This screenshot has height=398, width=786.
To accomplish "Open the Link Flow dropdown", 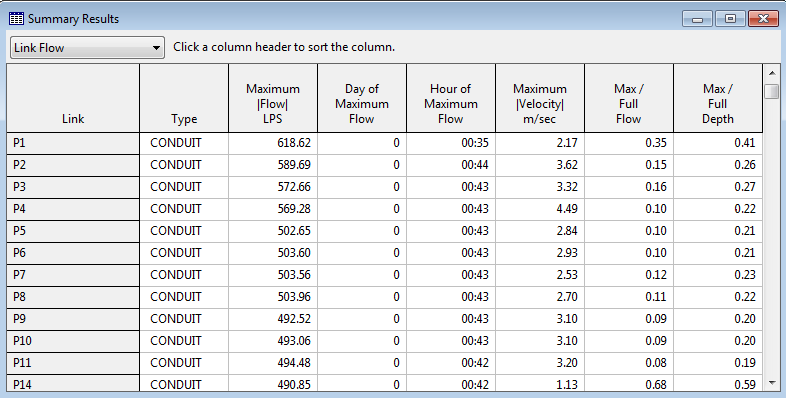I will point(87,48).
